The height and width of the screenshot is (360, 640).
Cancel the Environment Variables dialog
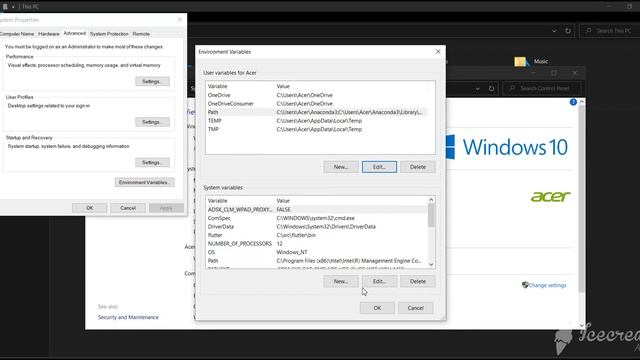pos(416,308)
